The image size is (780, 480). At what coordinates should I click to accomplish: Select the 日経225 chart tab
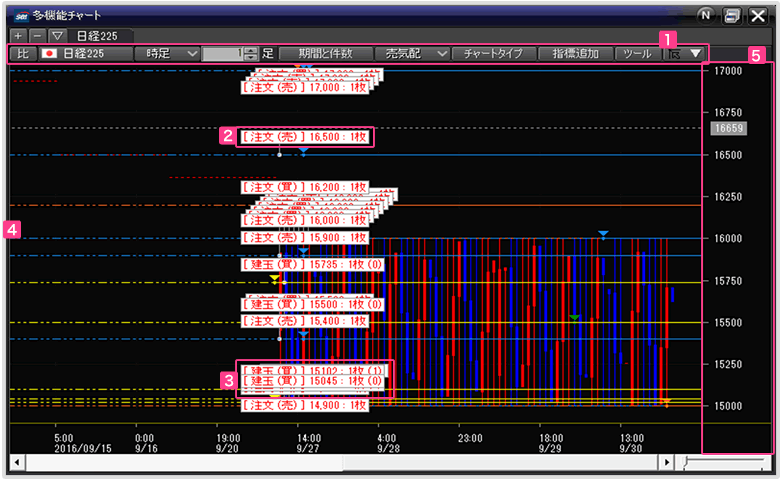tap(96, 36)
